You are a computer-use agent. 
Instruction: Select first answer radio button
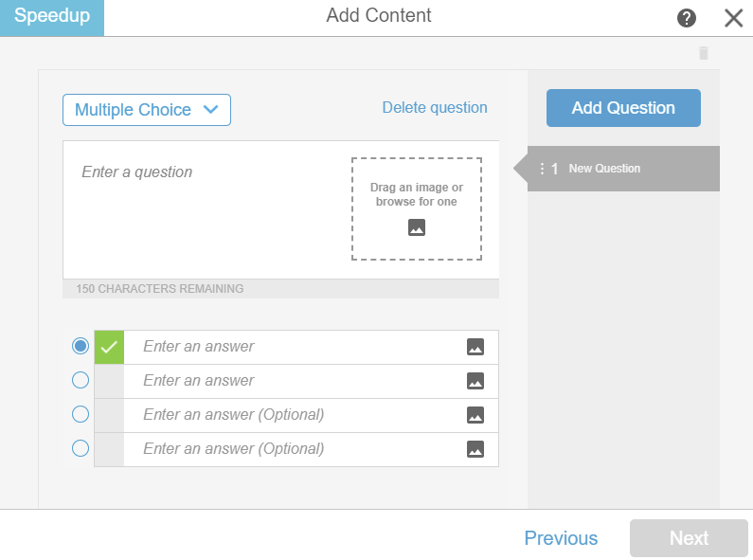[81, 347]
